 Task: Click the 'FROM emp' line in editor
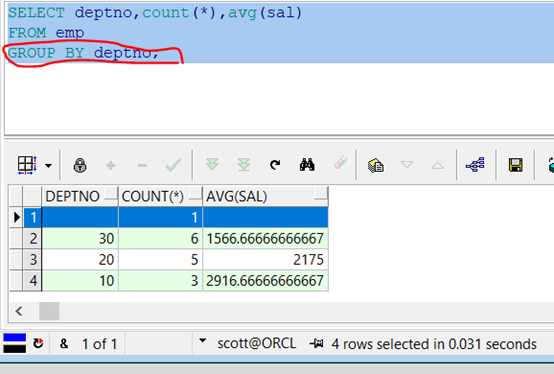(46, 33)
